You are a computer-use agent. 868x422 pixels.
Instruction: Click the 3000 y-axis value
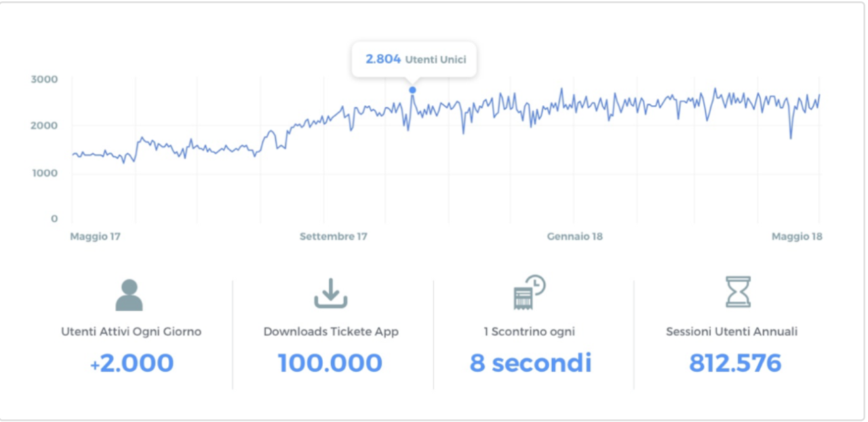coord(45,79)
